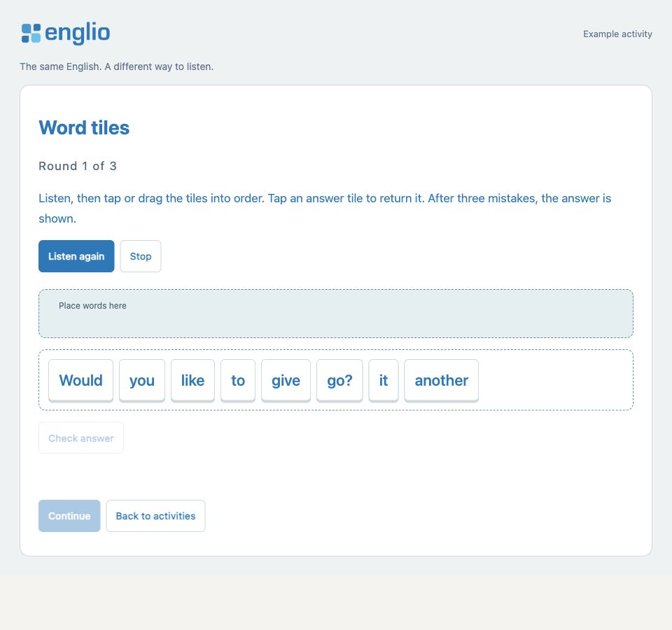The width and height of the screenshot is (672, 630).
Task: Choose the 'another' word tile
Action: [x=442, y=381]
